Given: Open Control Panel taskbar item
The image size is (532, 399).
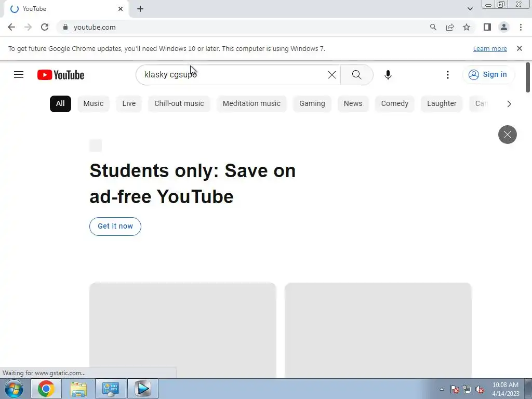Looking at the screenshot, I should pyautogui.click(x=111, y=389).
